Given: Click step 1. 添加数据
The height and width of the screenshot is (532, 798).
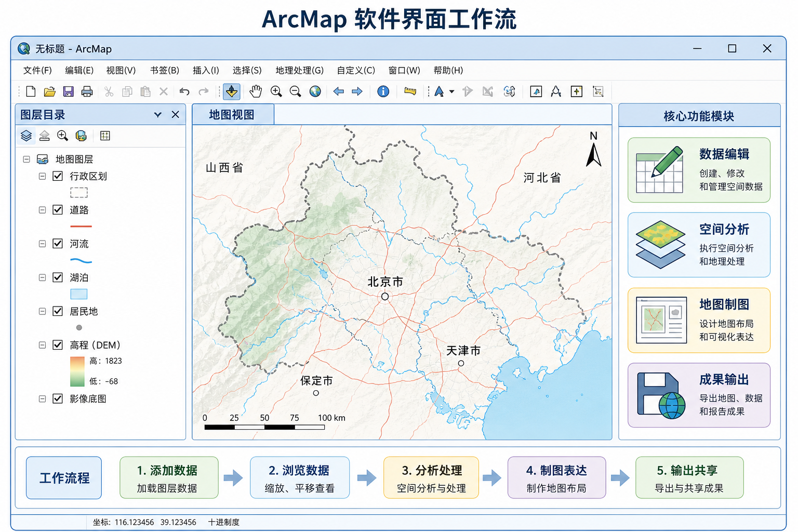Looking at the screenshot, I should [169, 478].
